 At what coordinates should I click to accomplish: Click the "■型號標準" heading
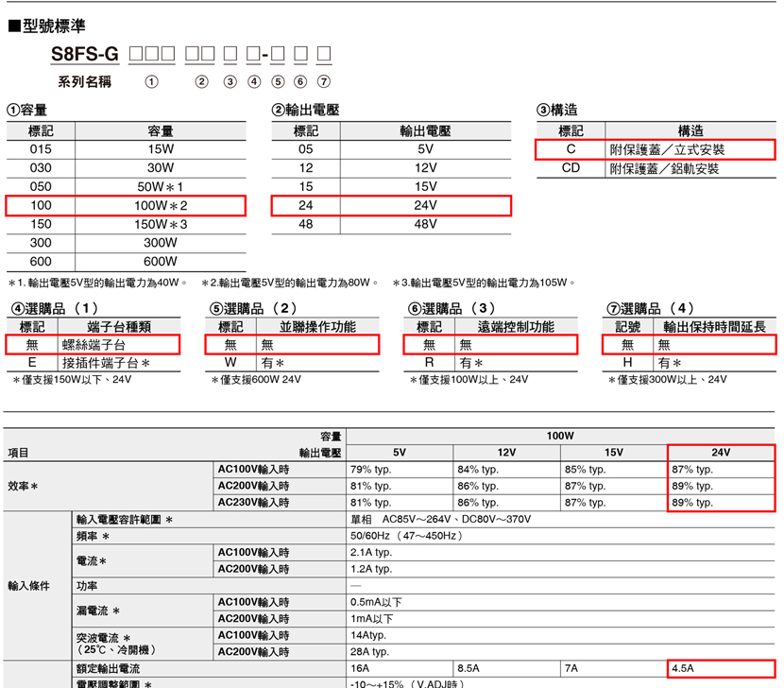click(47, 26)
